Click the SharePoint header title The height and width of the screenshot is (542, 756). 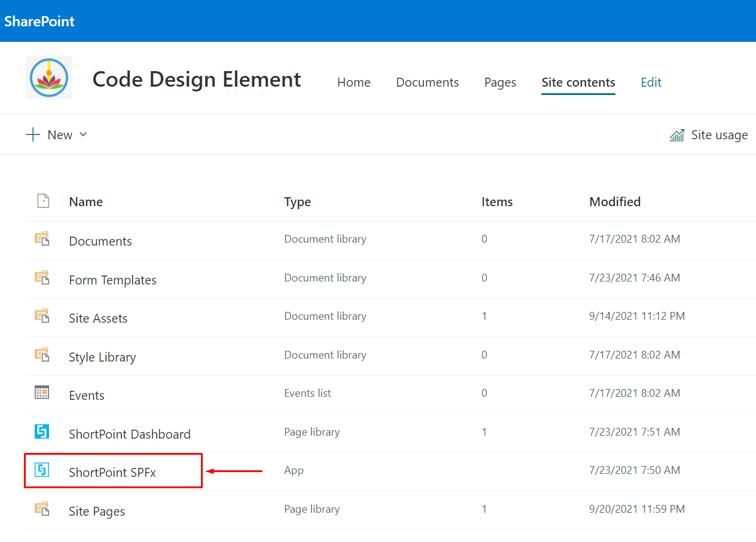[x=39, y=22]
